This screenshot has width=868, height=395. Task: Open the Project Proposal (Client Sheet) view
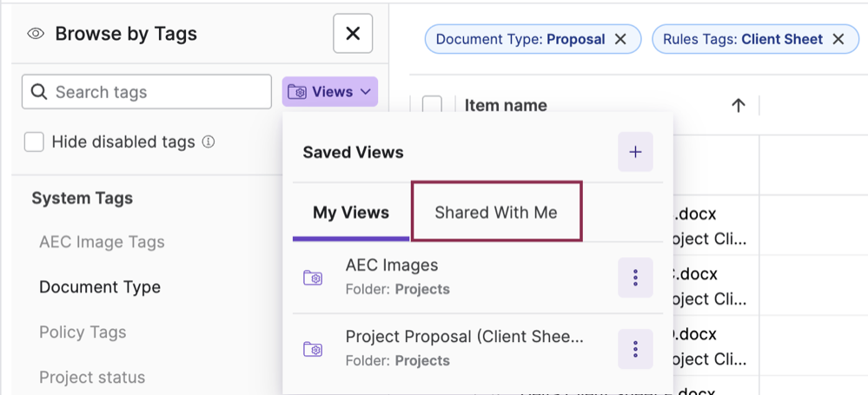[464, 337]
